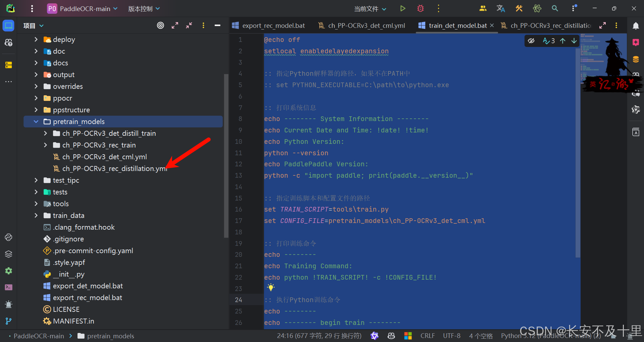This screenshot has height=342, width=644.
Task: Run the current file
Action: (x=403, y=9)
